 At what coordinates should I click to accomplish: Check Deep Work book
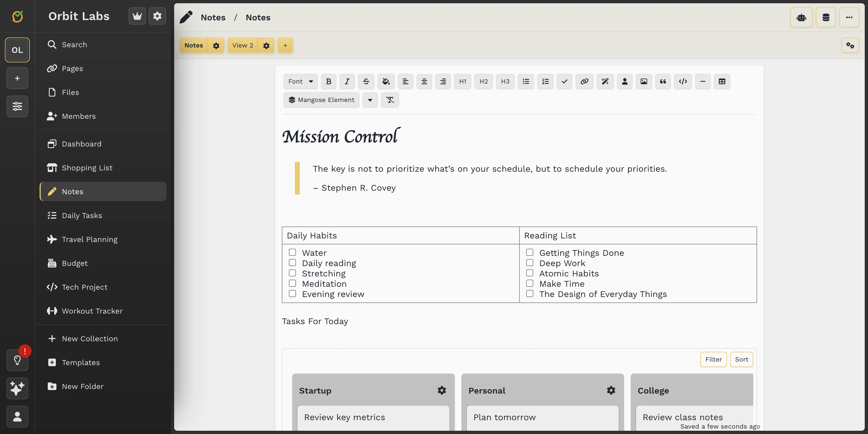click(x=530, y=263)
